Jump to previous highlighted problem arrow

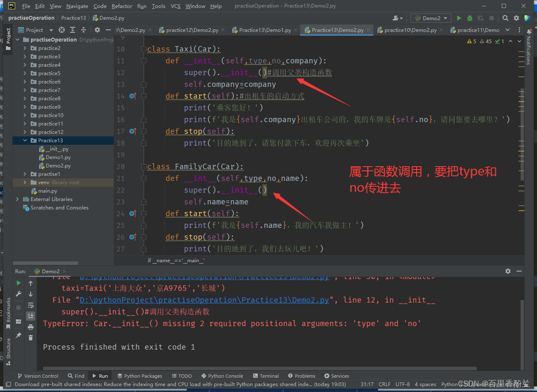click(510, 41)
